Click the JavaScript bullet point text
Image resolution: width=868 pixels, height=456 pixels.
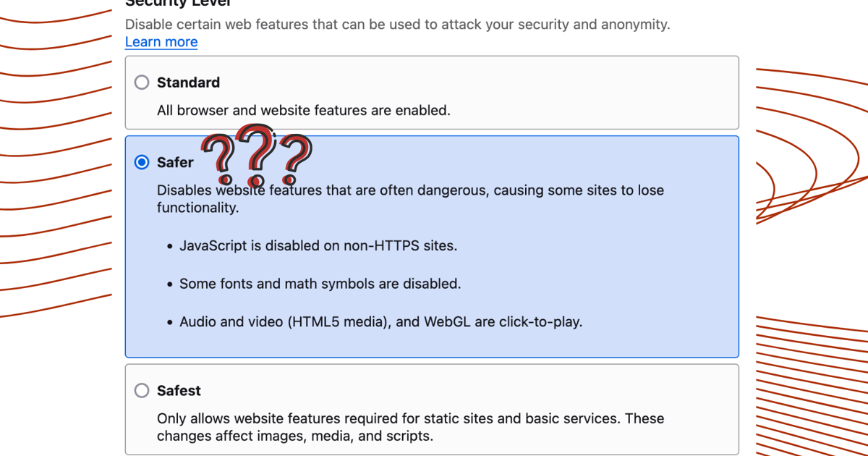[318, 245]
